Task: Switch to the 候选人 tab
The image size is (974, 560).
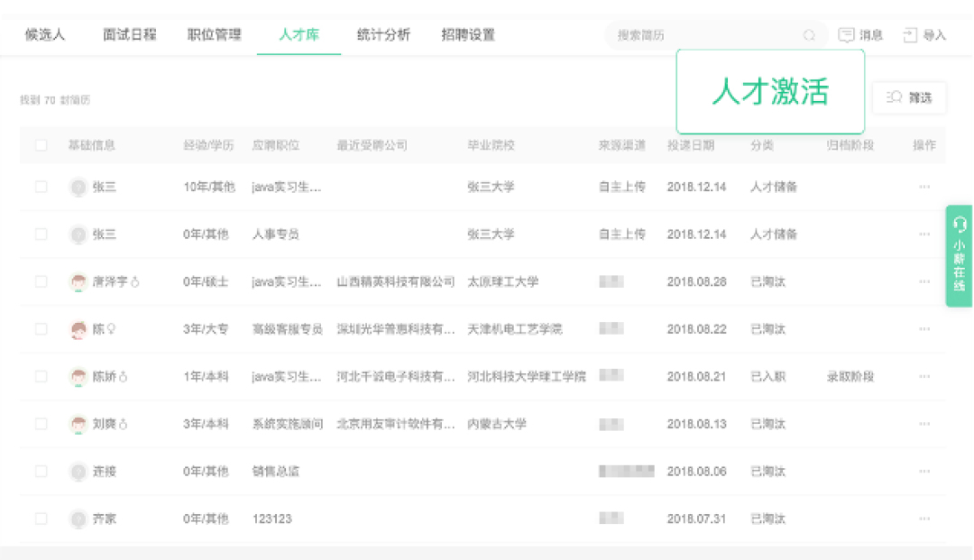Action: (x=45, y=35)
